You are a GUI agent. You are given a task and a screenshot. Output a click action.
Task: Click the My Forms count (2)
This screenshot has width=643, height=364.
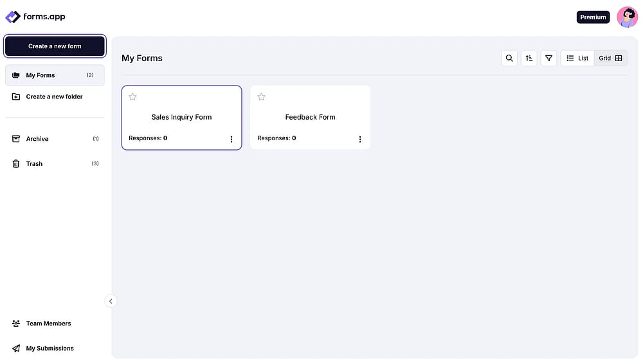(90, 75)
